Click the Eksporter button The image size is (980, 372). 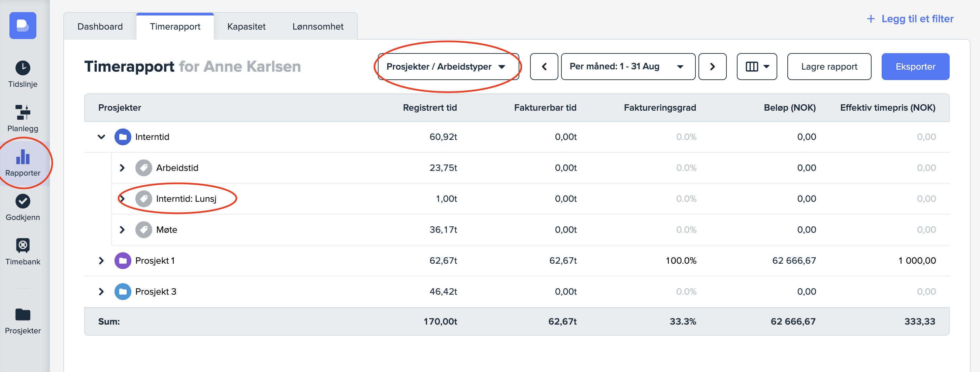click(915, 67)
